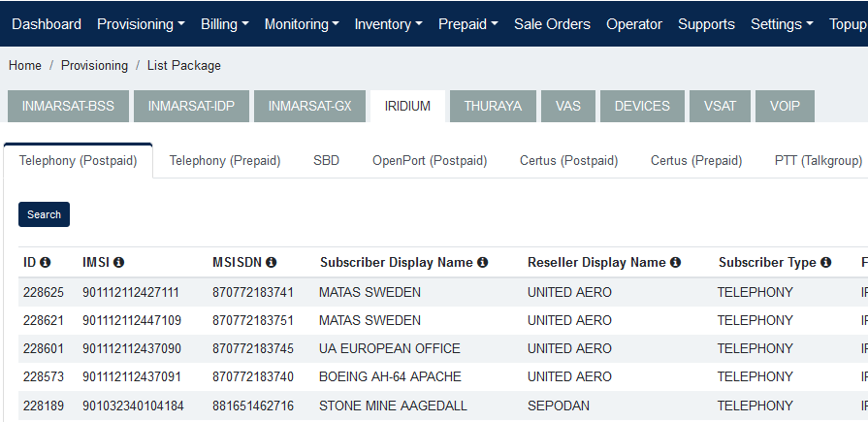
Task: Open the Prepaid dropdown menu
Action: coord(467,24)
